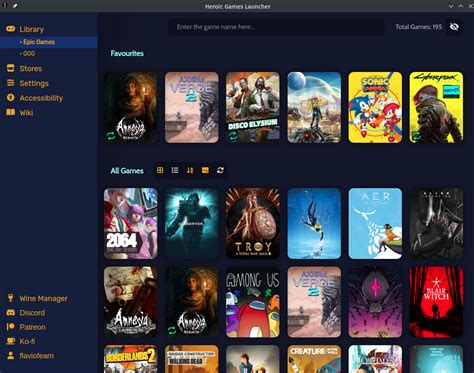
Task: Click the Discord logo icon
Action: [x=11, y=313]
